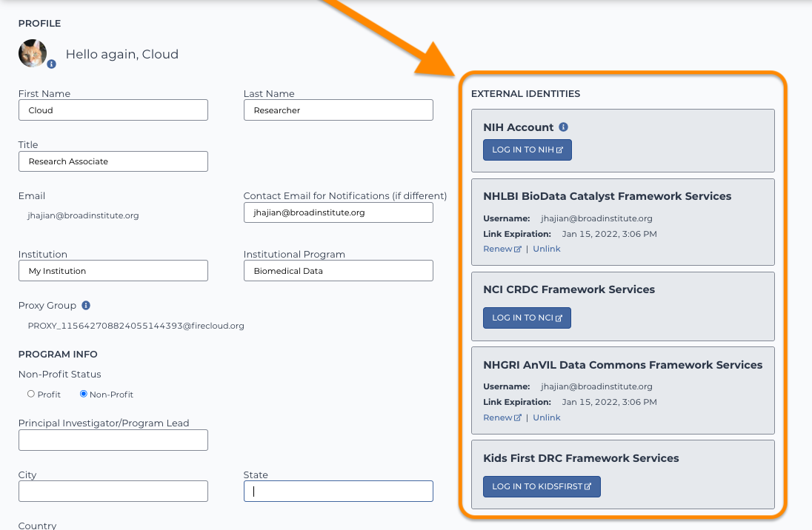Screen dimensions: 812x530
Task: Click the City input field
Action: click(x=113, y=492)
